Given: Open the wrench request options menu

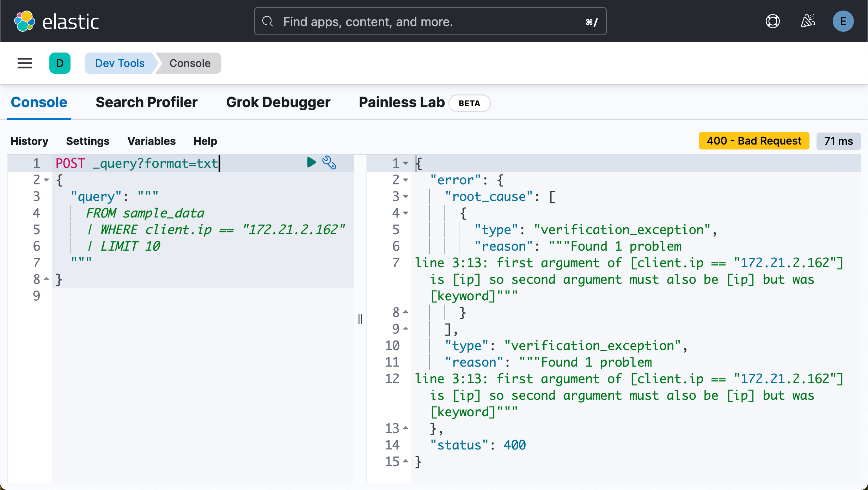Looking at the screenshot, I should pos(329,163).
